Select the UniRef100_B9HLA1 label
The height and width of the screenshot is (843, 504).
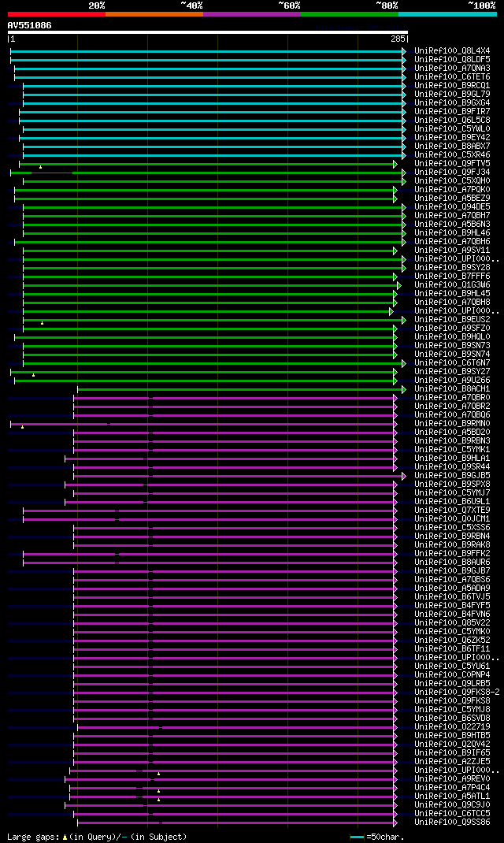point(452,459)
